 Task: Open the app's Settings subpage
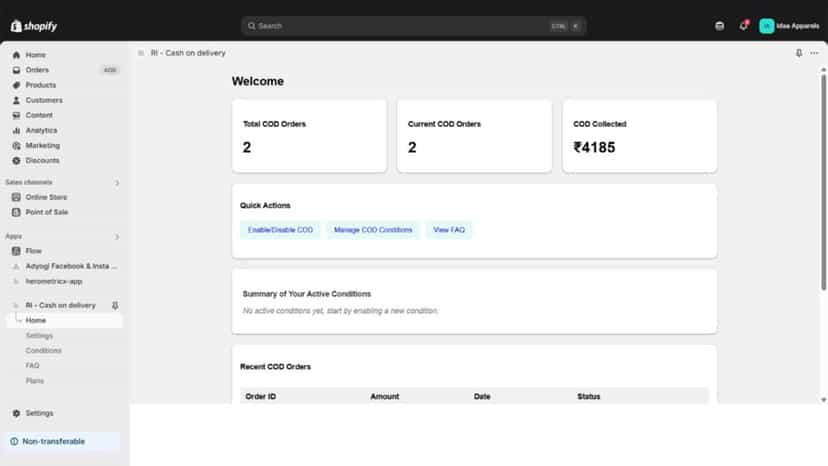[x=39, y=335]
